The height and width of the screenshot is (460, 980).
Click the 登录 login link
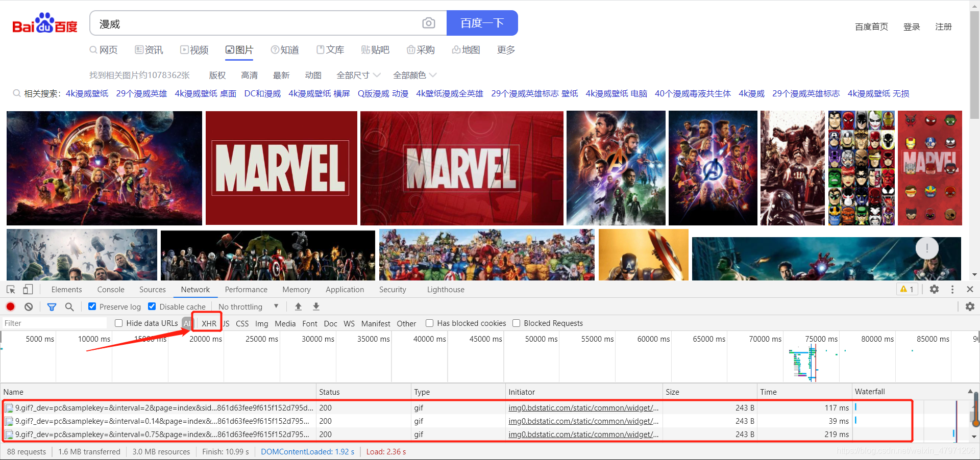[912, 27]
